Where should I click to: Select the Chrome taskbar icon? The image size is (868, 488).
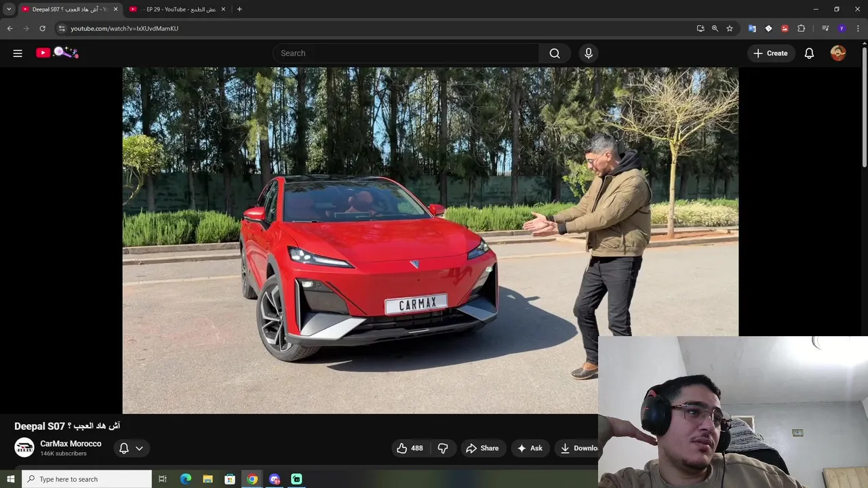252,479
